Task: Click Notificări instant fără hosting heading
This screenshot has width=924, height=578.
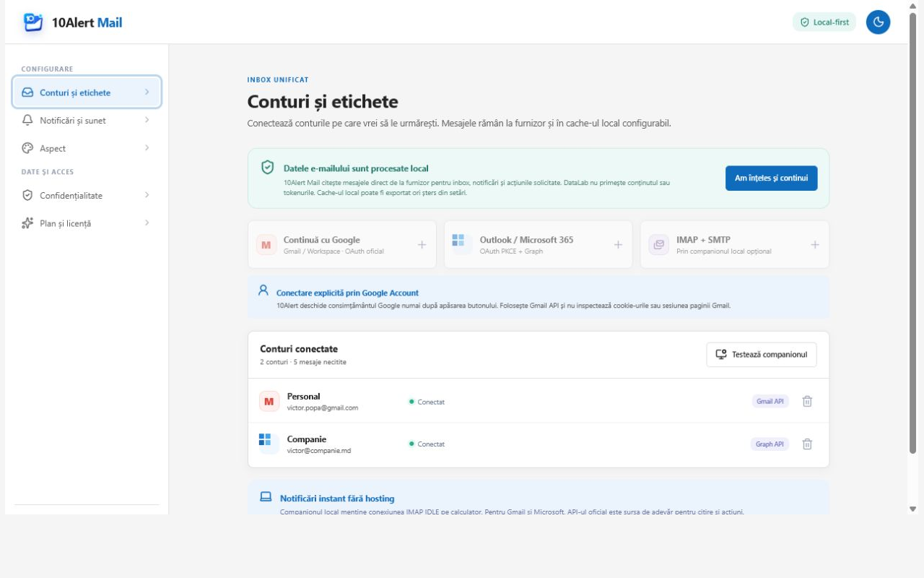Action: pyautogui.click(x=337, y=499)
